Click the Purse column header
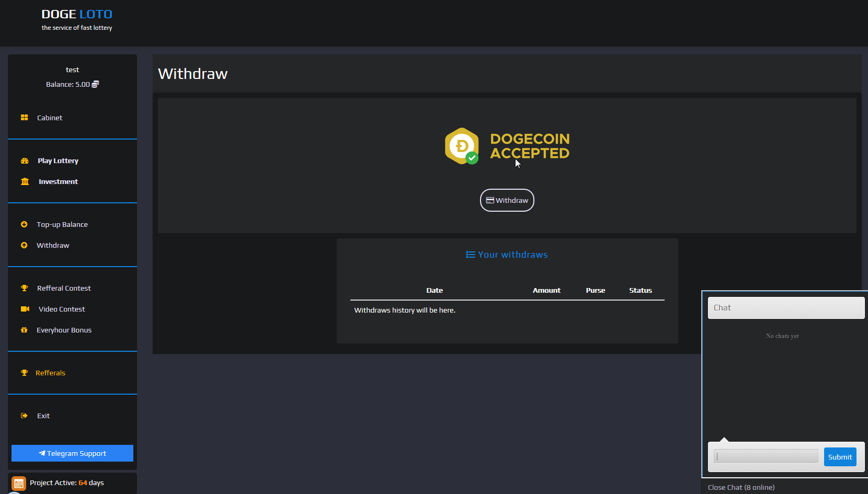This screenshot has height=494, width=868. click(x=596, y=290)
